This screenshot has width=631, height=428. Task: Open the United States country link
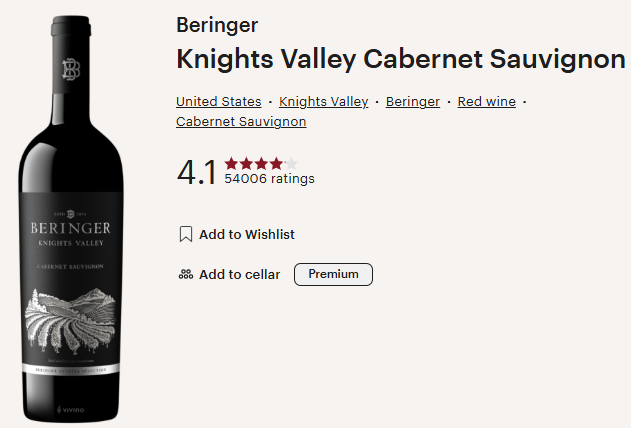tap(218, 102)
